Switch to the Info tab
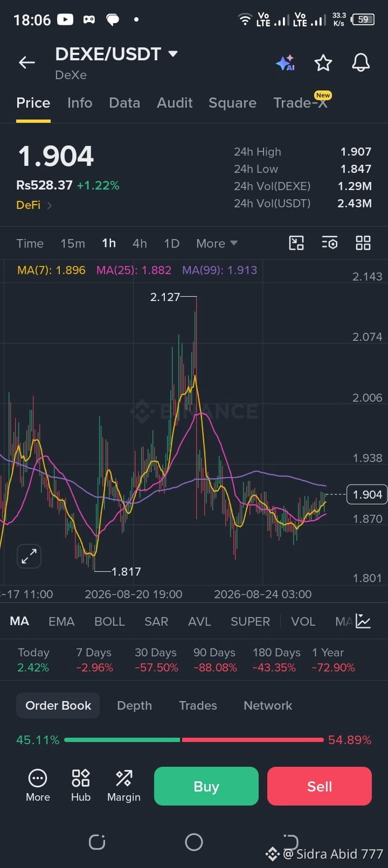The image size is (388, 868). pos(80,103)
